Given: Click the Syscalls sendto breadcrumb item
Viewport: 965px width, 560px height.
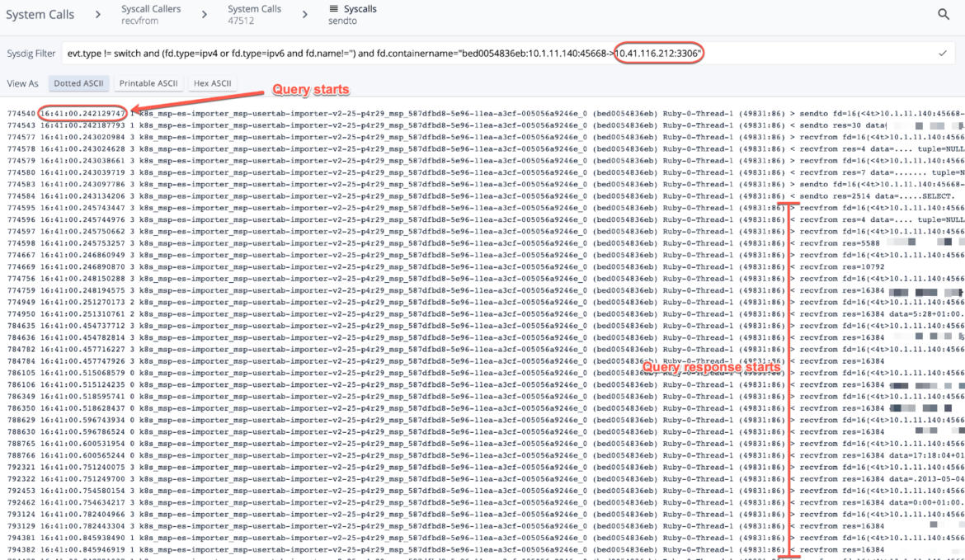Looking at the screenshot, I should coord(360,13).
